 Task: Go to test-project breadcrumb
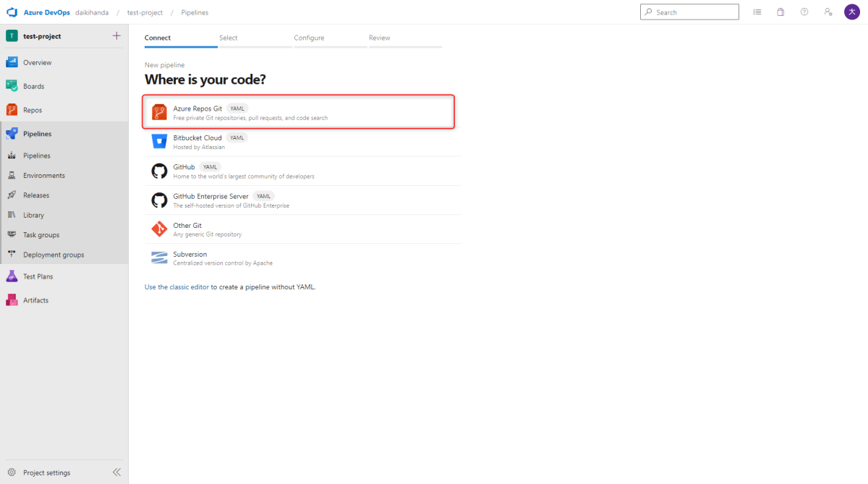(x=145, y=12)
